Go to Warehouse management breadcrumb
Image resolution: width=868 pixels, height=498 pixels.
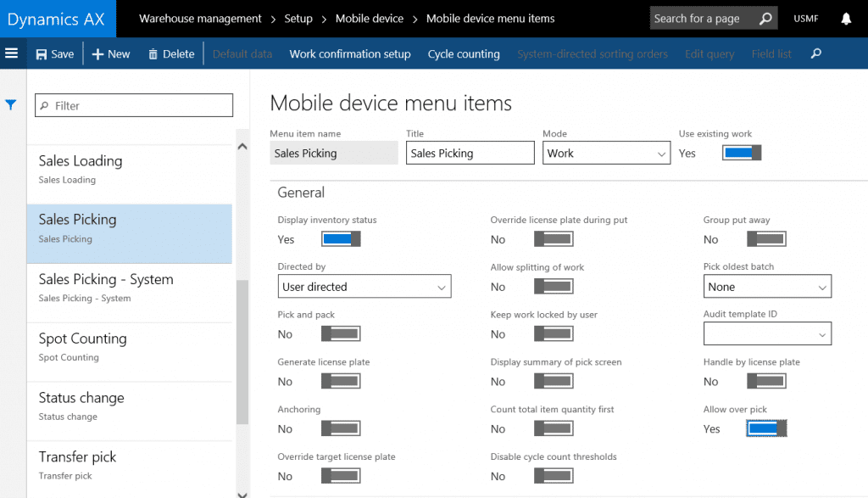pos(200,19)
